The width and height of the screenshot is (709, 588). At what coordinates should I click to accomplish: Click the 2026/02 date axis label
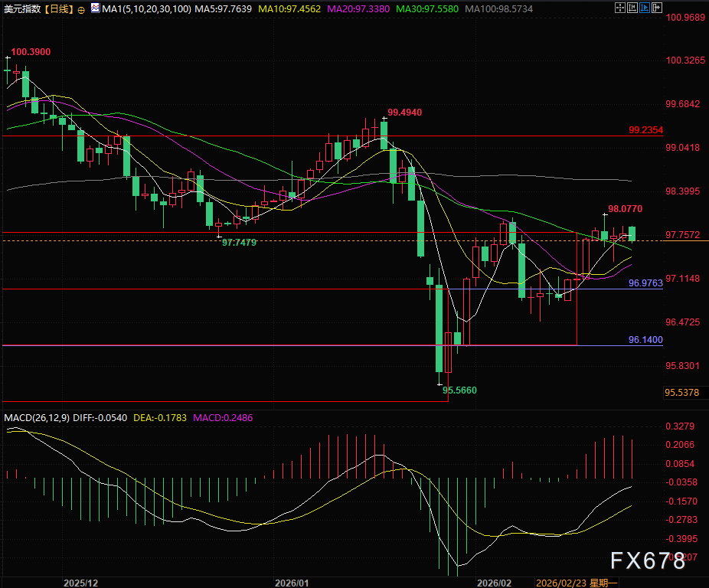click(494, 583)
